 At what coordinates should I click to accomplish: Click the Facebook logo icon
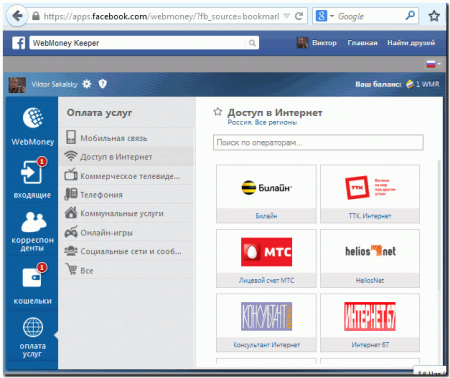19,43
